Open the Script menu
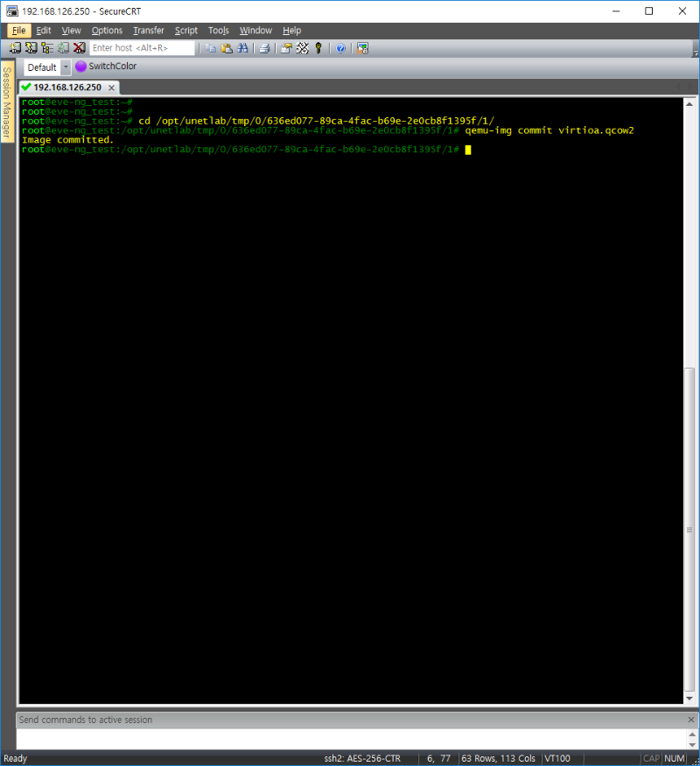Screen dimensions: 700x766 185,31
